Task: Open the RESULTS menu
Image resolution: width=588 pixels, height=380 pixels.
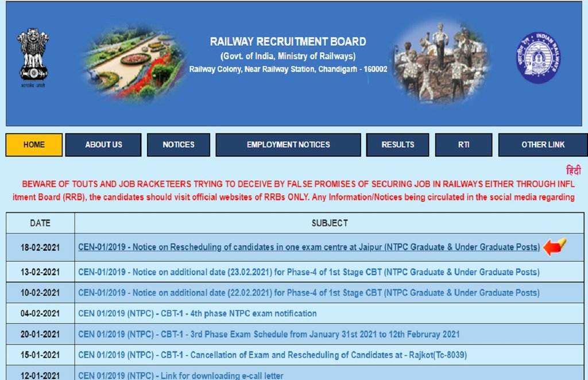Action: (397, 145)
